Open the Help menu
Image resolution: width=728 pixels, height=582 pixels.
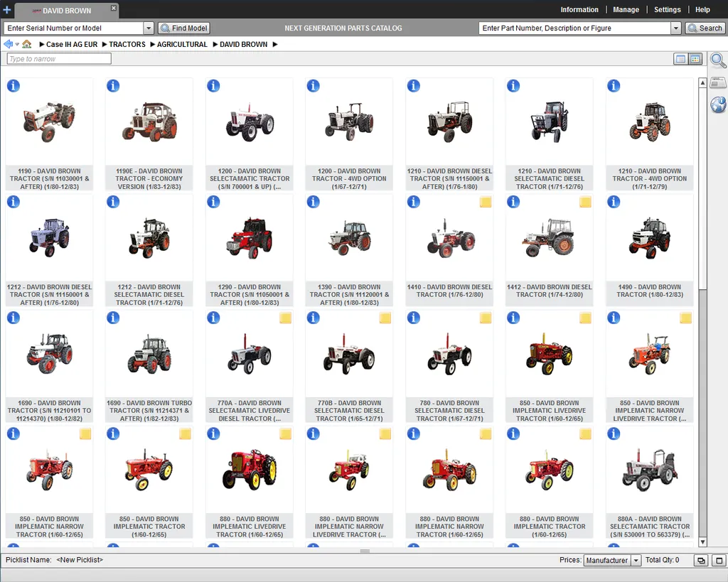coord(702,9)
